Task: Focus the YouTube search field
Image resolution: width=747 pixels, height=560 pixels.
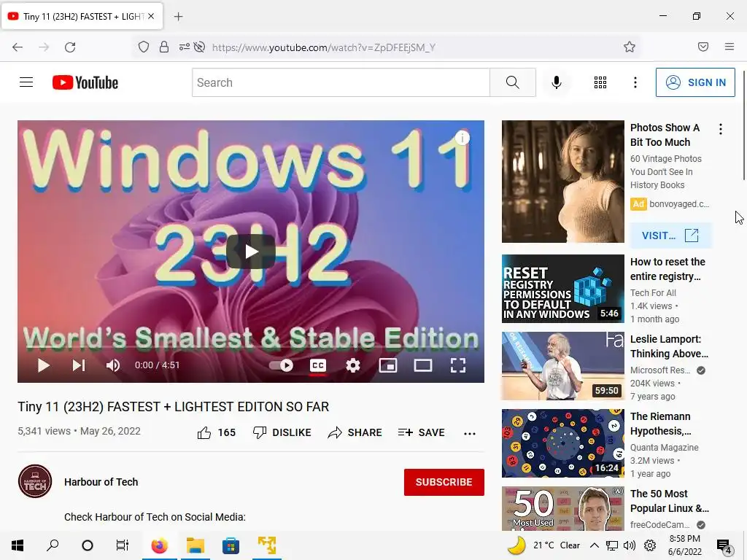Action: pyautogui.click(x=341, y=82)
